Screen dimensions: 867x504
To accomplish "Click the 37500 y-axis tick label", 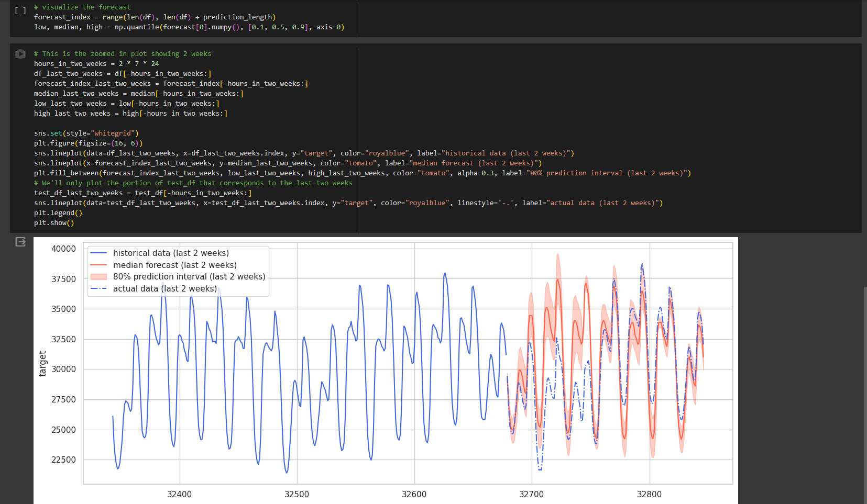I will (x=63, y=279).
